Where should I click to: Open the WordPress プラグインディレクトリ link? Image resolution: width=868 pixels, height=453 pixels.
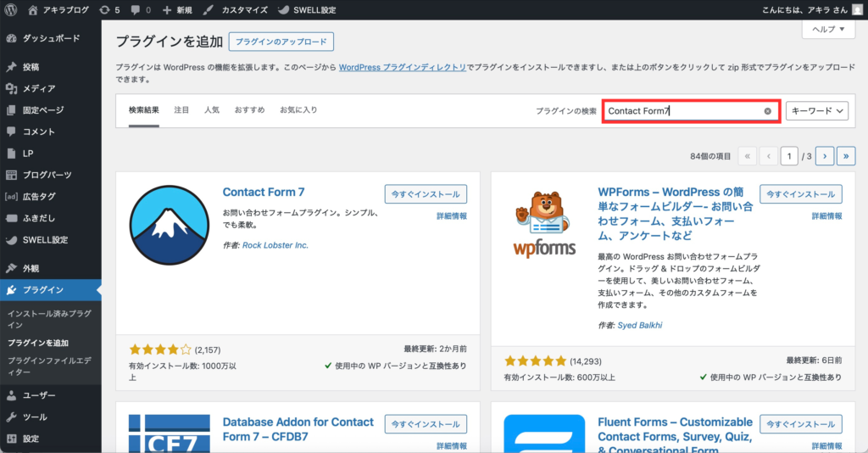[x=403, y=67]
